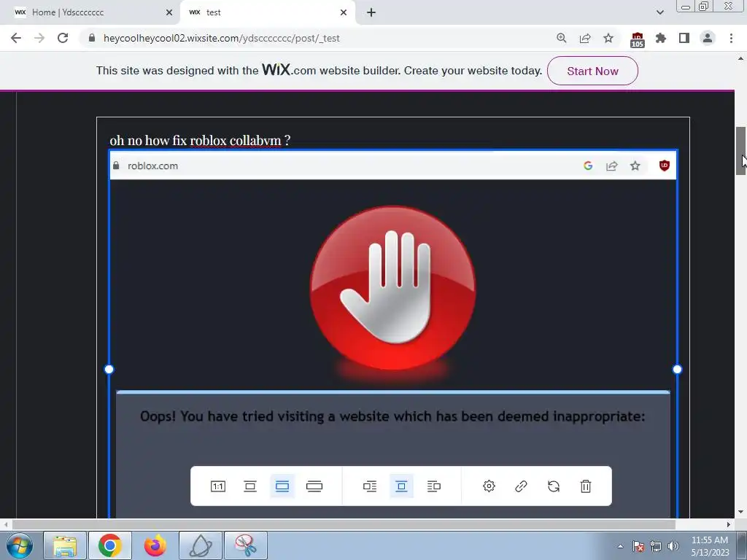Share this page from address bar

point(585,38)
